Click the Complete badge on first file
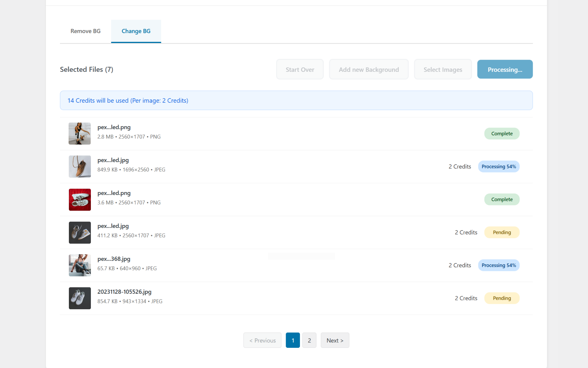Viewport: 588px width, 368px height. (x=502, y=134)
